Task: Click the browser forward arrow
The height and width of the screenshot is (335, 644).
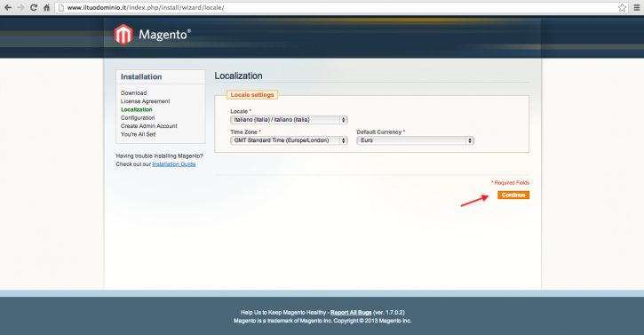Action: pos(20,7)
